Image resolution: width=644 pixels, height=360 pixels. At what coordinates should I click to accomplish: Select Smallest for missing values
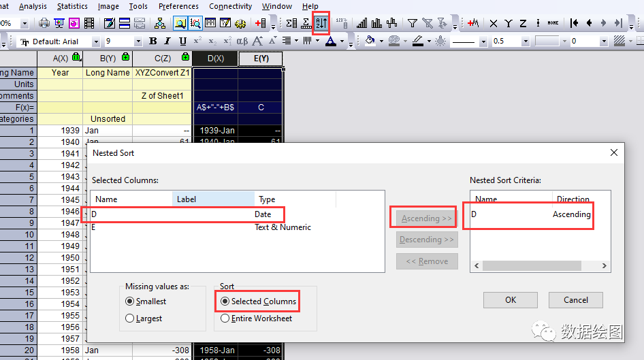point(146,301)
